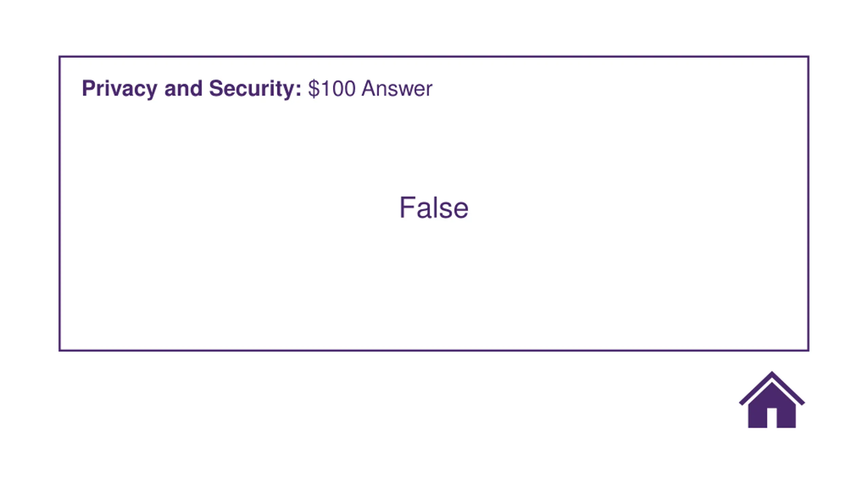The width and height of the screenshot is (868, 488).
Task: Click the top border of the answer box
Action: 434,57
